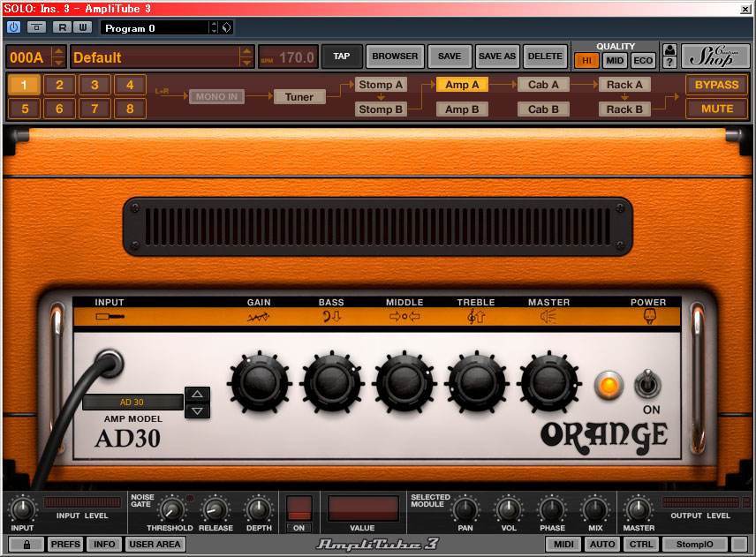Click the power tube icon

click(649, 317)
